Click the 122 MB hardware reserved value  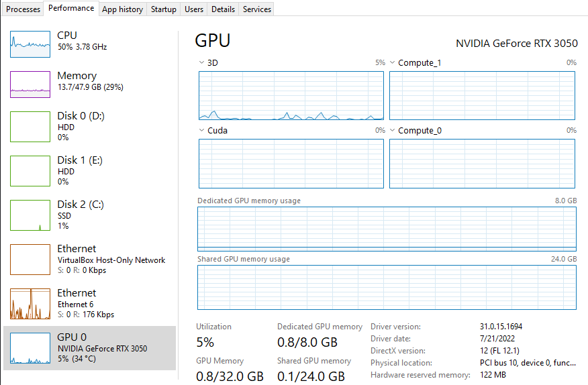click(493, 375)
